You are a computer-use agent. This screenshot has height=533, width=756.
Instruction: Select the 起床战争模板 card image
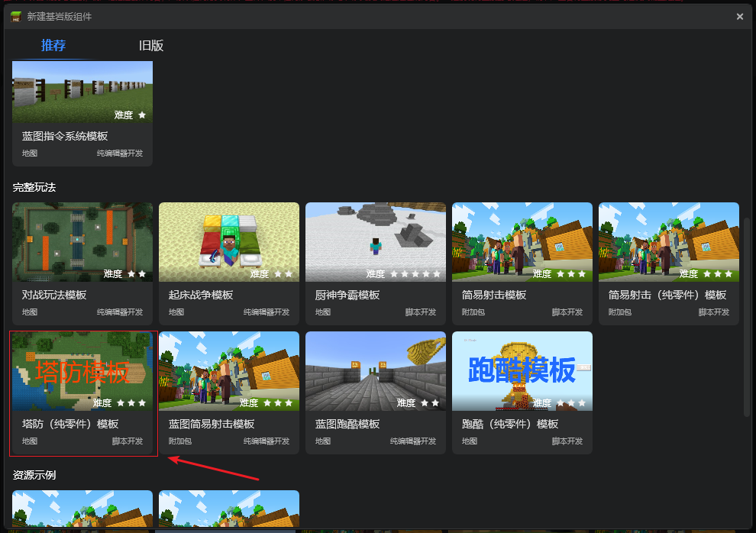tap(229, 242)
